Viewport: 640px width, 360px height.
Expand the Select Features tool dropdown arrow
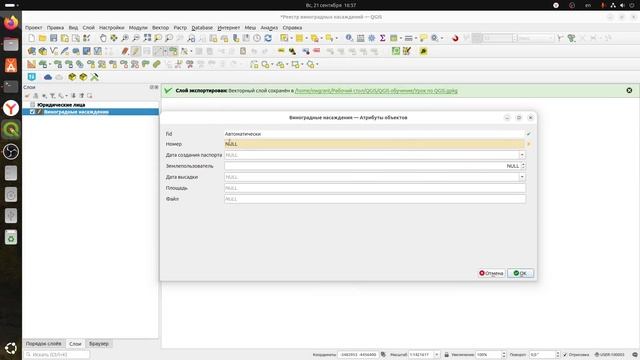tap(291, 38)
